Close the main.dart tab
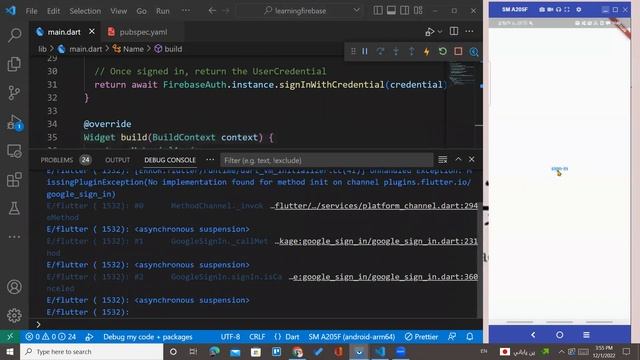The image size is (640, 360). click(92, 31)
